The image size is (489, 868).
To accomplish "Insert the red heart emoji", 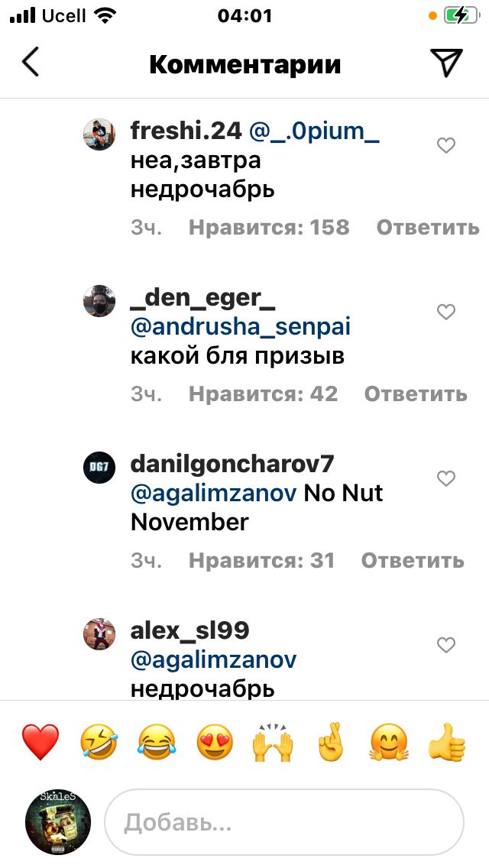I will pyautogui.click(x=40, y=742).
